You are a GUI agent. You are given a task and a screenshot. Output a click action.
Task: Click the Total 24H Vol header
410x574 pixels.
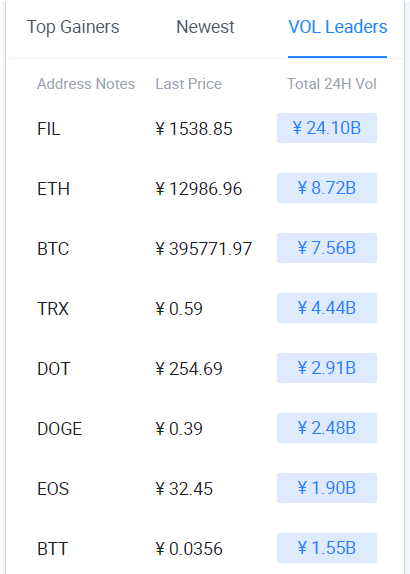(x=332, y=84)
